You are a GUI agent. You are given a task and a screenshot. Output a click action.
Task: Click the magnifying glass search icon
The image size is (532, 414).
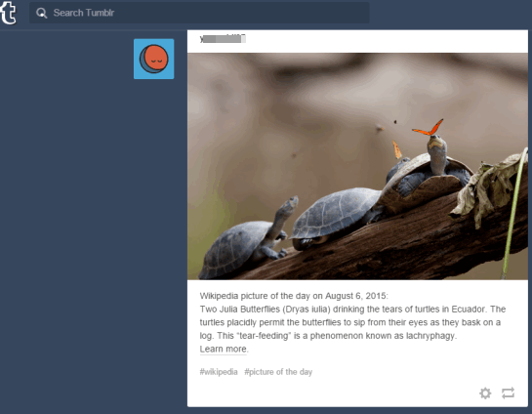(x=41, y=13)
